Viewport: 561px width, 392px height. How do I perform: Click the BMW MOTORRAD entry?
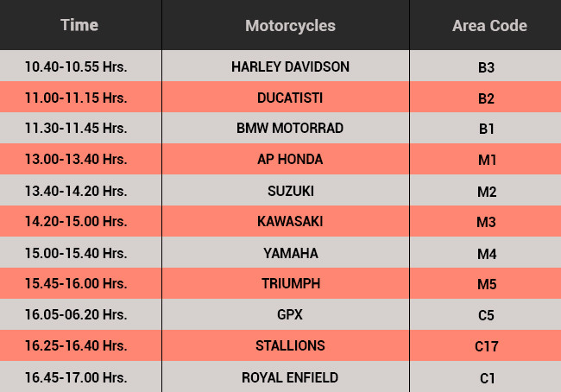pyautogui.click(x=290, y=129)
